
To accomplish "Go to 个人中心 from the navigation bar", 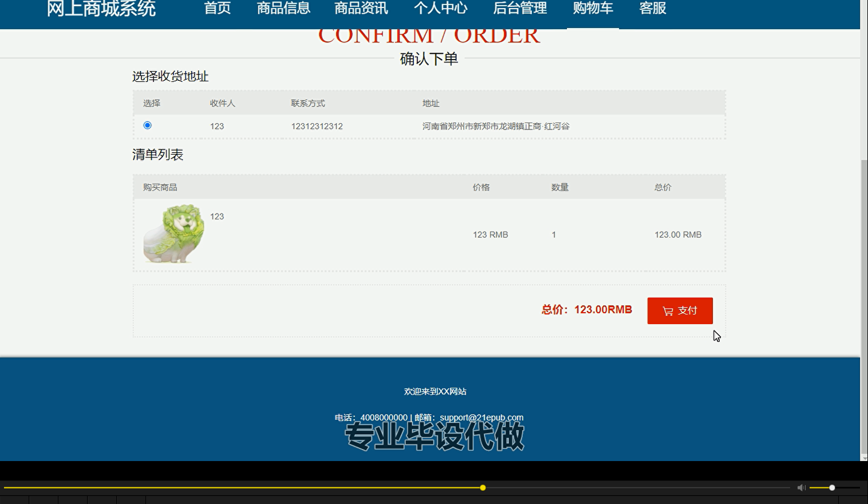I will tap(440, 9).
